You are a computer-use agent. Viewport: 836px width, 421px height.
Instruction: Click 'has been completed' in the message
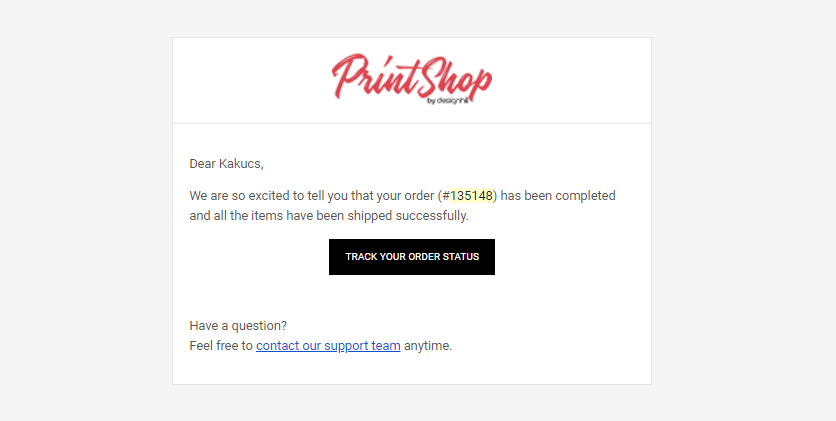(x=558, y=196)
